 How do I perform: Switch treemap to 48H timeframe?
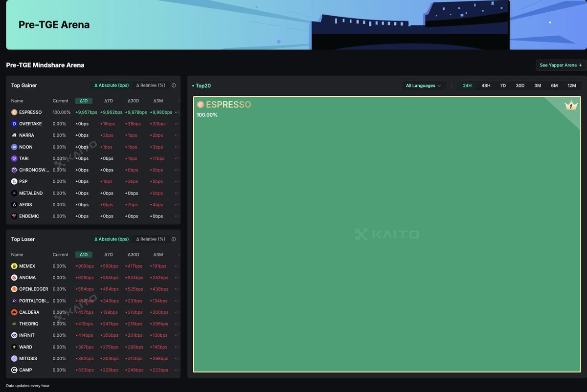[486, 86]
